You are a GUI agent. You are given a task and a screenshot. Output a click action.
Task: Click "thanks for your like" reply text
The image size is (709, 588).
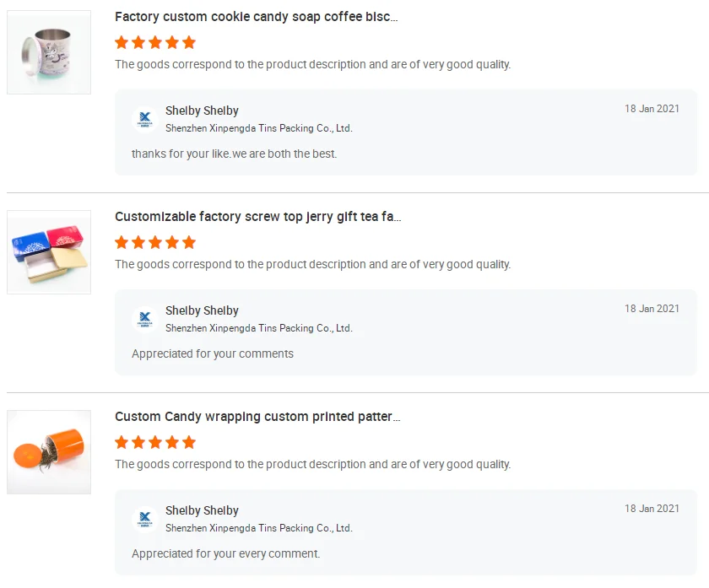[x=234, y=154]
